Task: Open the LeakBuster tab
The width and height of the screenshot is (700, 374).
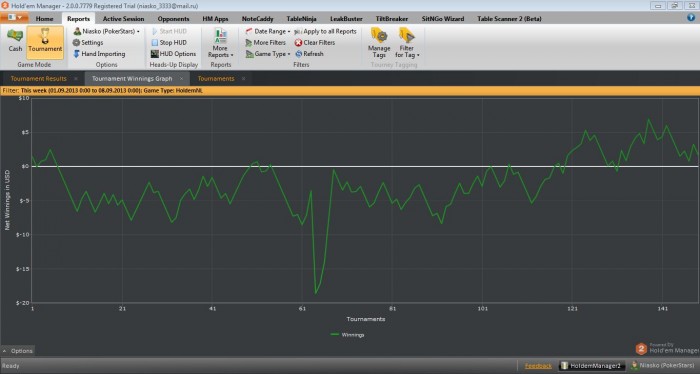Action: (x=346, y=19)
